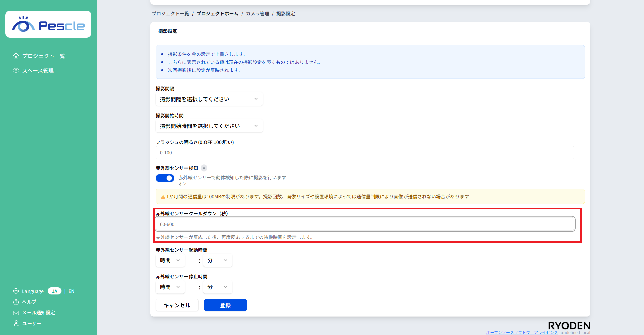The height and width of the screenshot is (335, 644).
Task: Switch language to JA
Action: (x=54, y=291)
